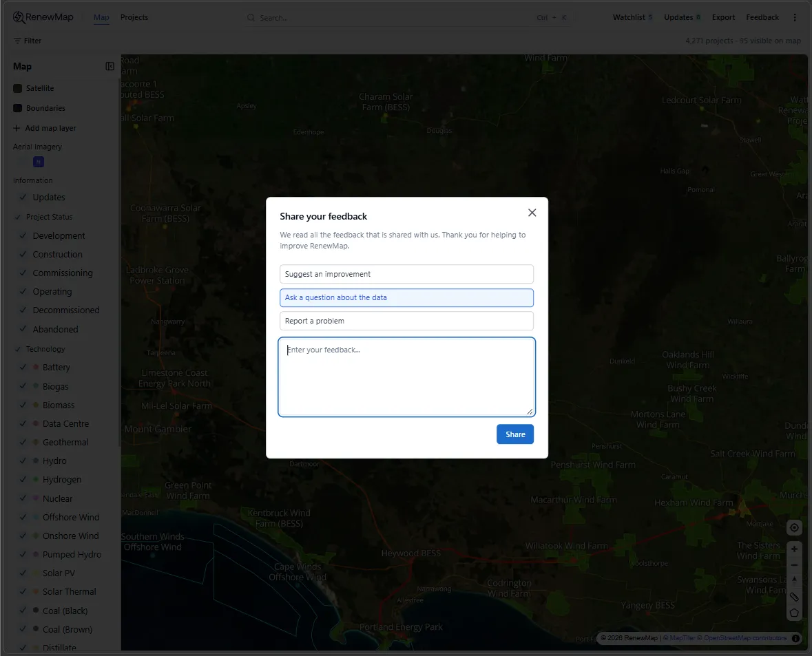Select the polygon drawing tool icon
Screen dimensions: 812x656
tap(794, 613)
